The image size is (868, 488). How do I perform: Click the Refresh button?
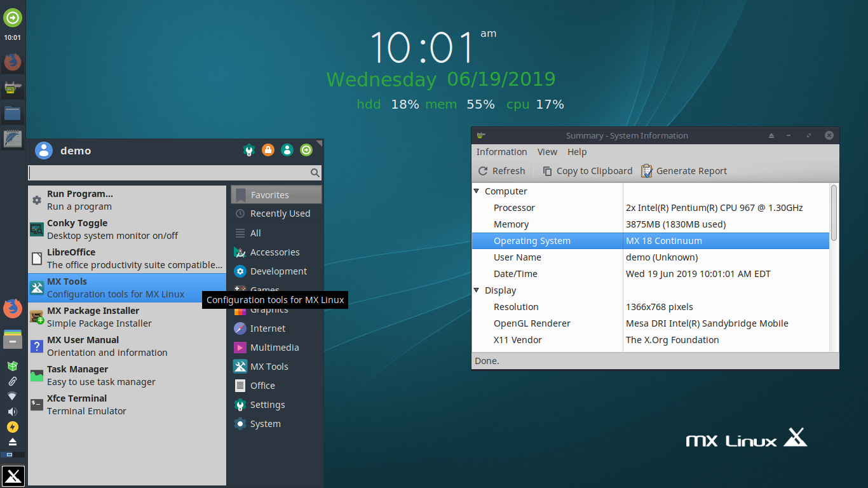pyautogui.click(x=501, y=170)
